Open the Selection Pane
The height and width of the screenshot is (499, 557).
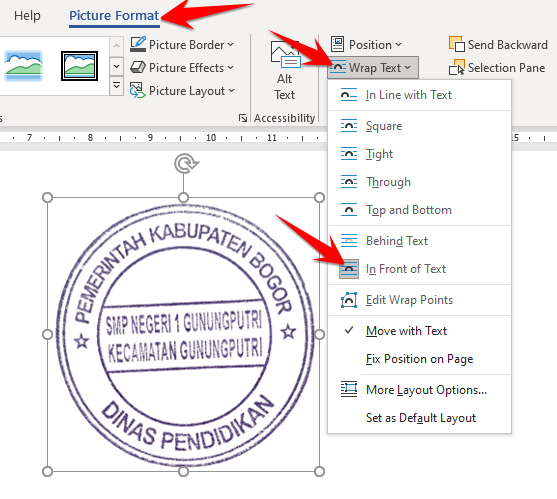pos(497,67)
